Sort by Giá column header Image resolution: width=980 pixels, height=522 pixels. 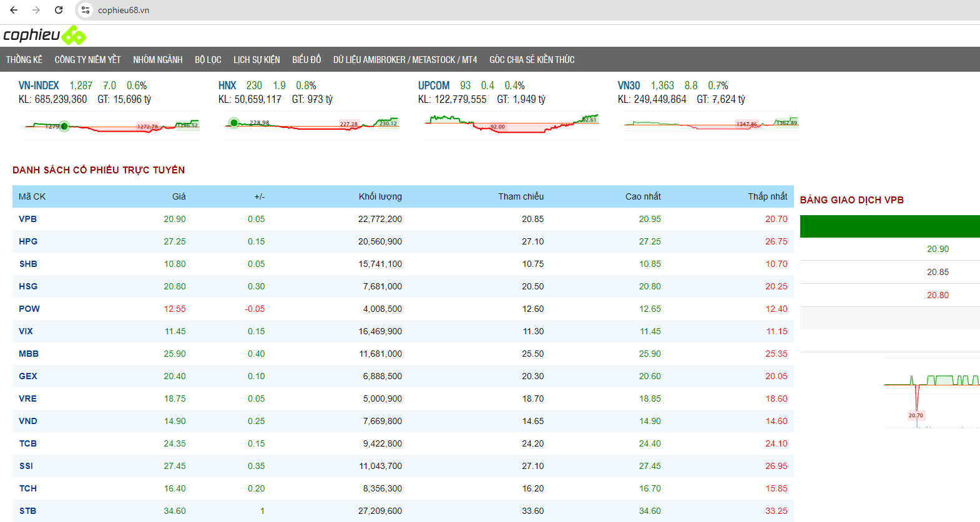pos(179,196)
